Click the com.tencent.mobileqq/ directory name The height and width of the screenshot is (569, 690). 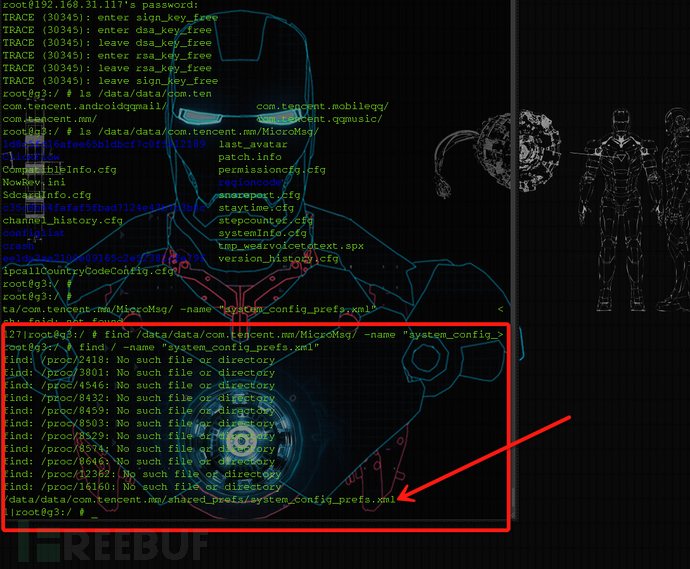tap(322, 106)
